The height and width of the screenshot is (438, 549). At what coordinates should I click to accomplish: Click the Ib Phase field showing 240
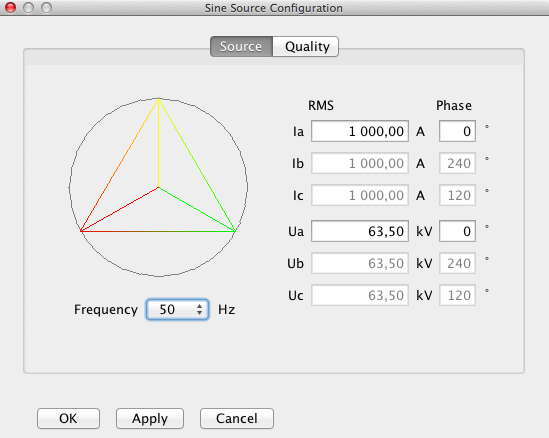[x=457, y=163]
